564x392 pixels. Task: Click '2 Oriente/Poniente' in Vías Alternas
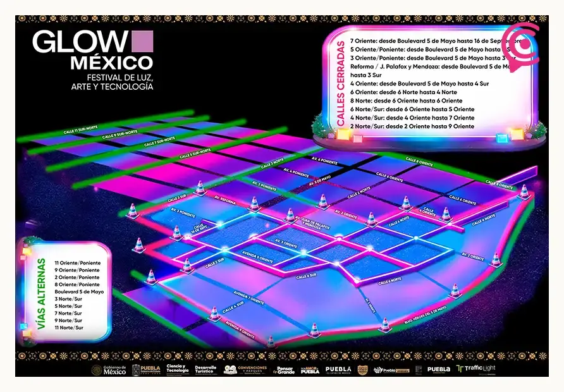coord(77,278)
